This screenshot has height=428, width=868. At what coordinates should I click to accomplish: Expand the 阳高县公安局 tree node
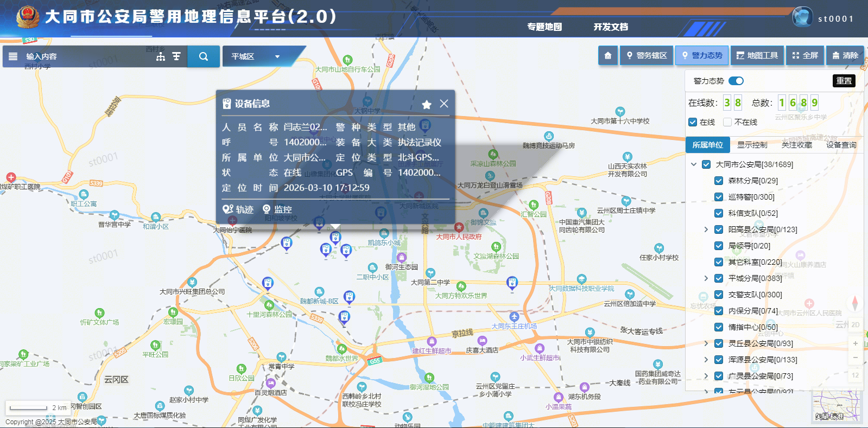point(706,229)
